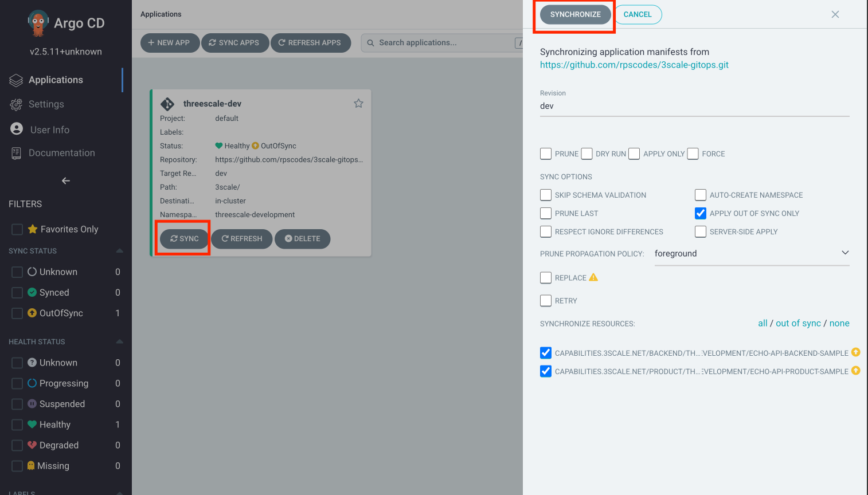Enable the Dry Run checkbox

tap(587, 154)
